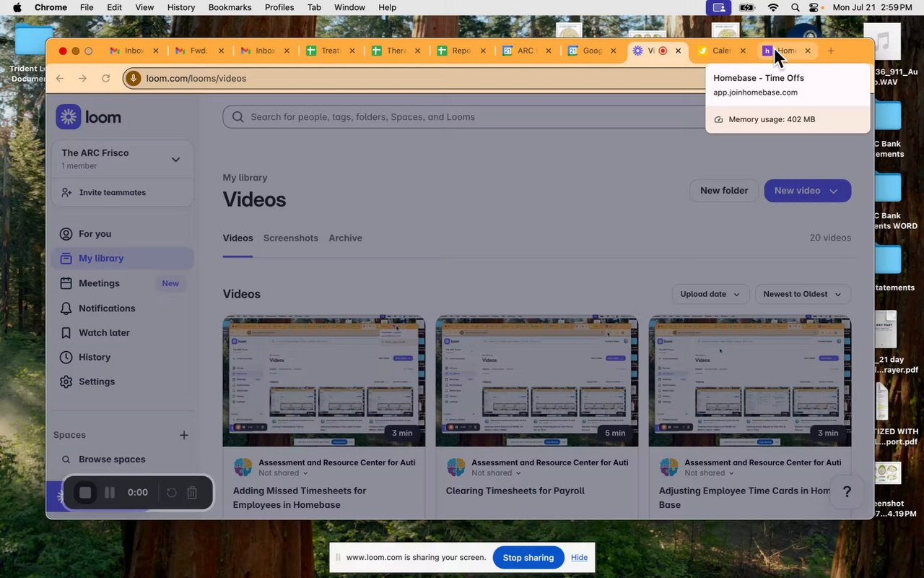This screenshot has height=578, width=924.
Task: Expand Not shared dropdown on Clearing Timesheets
Action: (x=496, y=473)
